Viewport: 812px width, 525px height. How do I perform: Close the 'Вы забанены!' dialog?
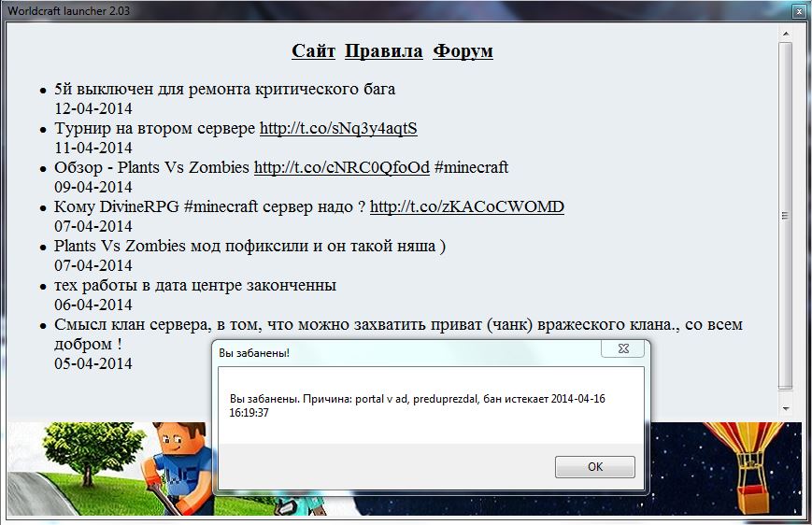(623, 348)
